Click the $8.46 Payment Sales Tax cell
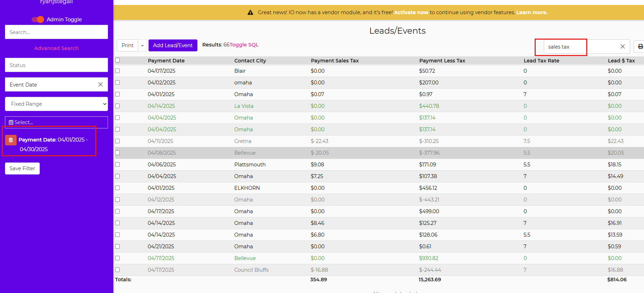 click(x=318, y=223)
